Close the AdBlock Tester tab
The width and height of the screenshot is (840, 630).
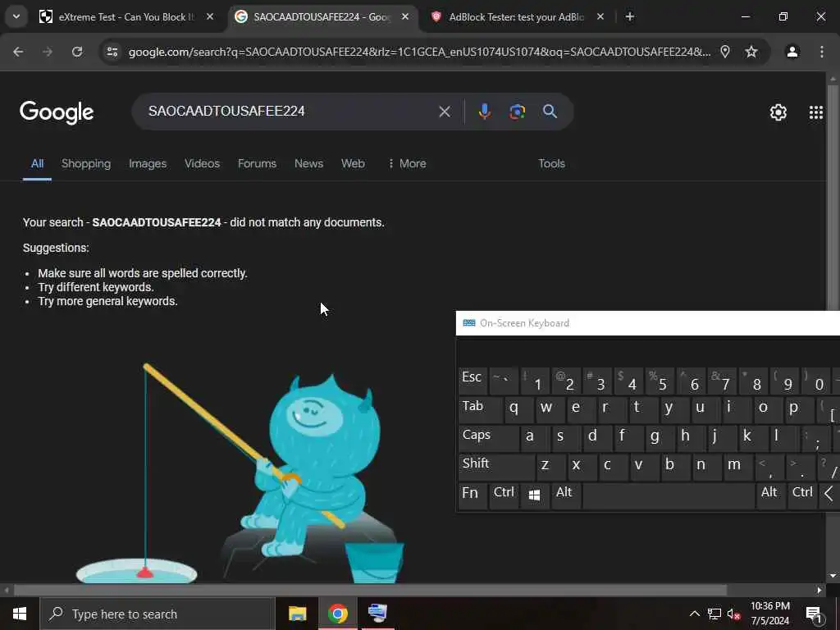[600, 17]
